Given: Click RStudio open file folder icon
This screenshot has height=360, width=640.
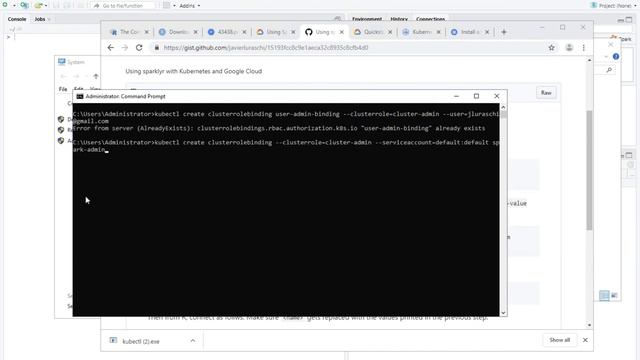Looking at the screenshot, I should point(39,6).
